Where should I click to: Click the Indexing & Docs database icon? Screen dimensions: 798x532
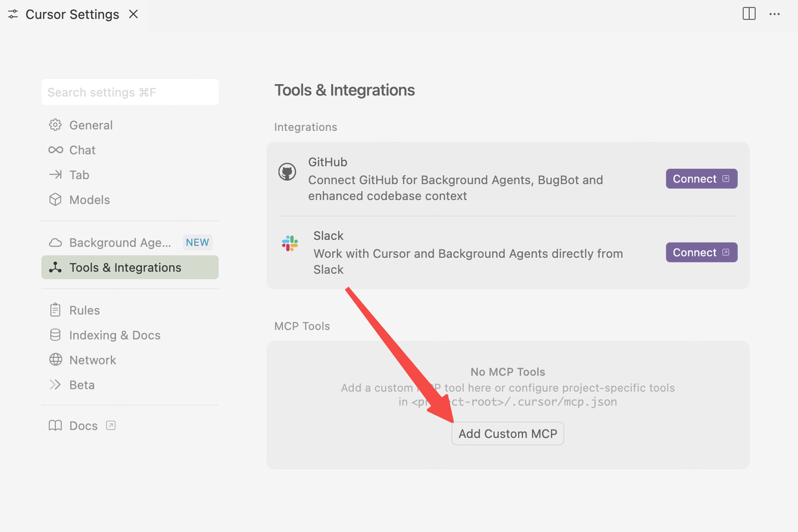(55, 335)
